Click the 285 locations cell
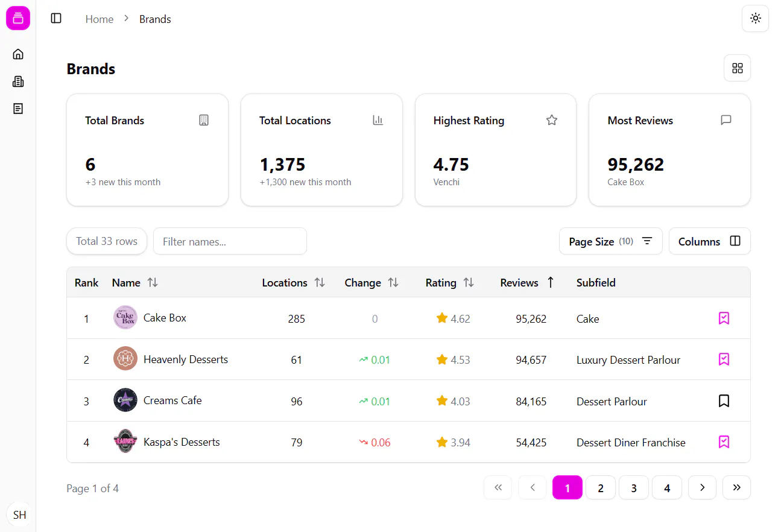This screenshot has width=781, height=532. tap(296, 318)
